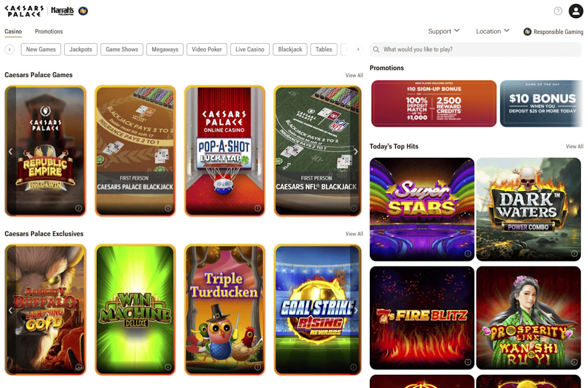The image size is (588, 388).
Task: Filter games by Jackpots
Action: (81, 49)
